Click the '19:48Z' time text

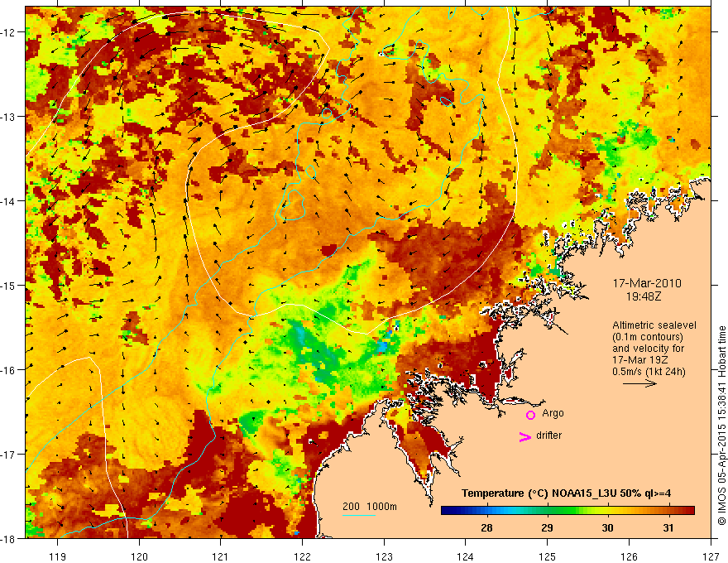pyautogui.click(x=644, y=296)
